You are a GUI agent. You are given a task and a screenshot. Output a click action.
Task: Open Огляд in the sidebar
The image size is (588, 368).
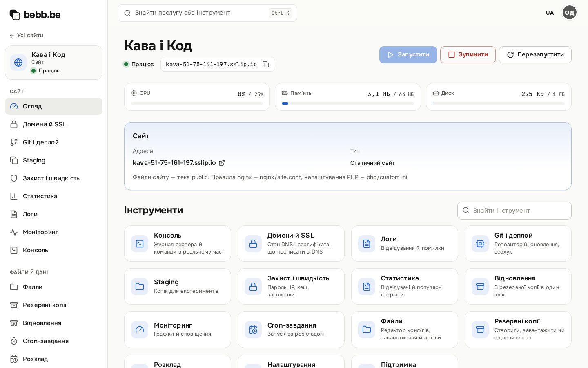coord(53,106)
